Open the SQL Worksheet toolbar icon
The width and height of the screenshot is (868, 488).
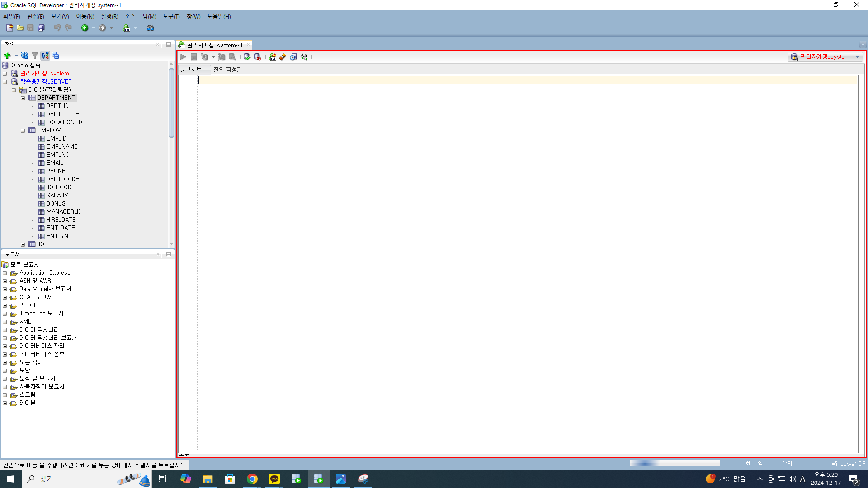tap(127, 28)
